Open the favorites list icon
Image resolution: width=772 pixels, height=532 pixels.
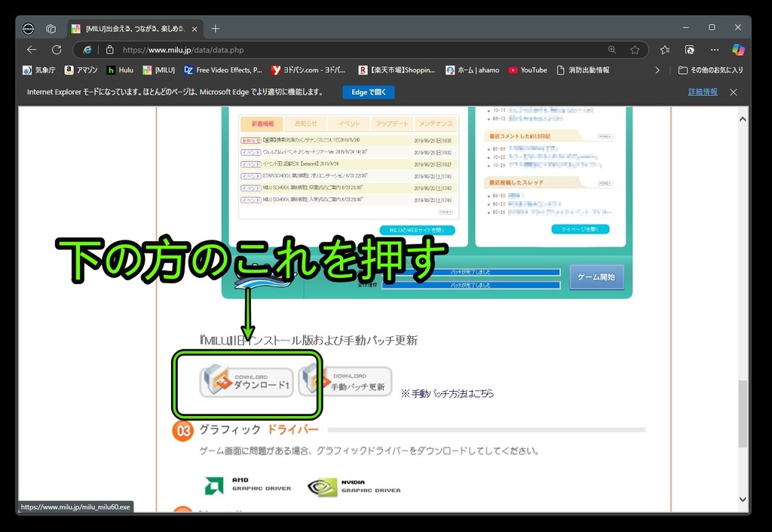tap(665, 50)
